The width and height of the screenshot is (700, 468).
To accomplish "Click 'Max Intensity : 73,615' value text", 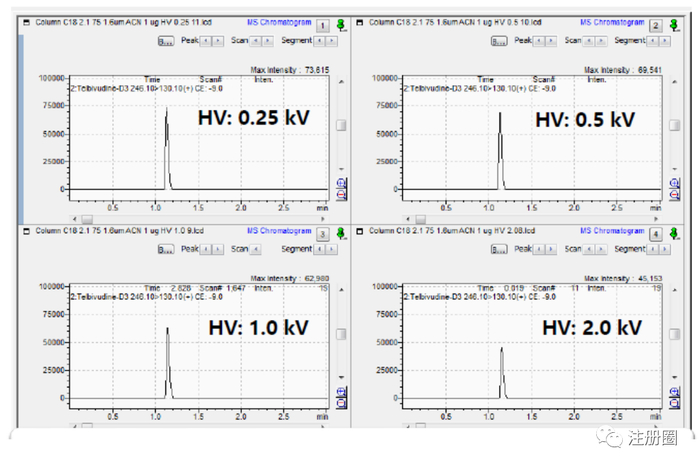I will click(290, 70).
